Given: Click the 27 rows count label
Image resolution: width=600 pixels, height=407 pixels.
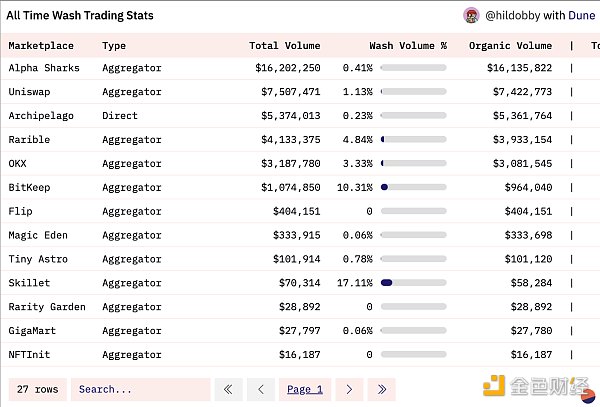Looking at the screenshot, I should (37, 389).
